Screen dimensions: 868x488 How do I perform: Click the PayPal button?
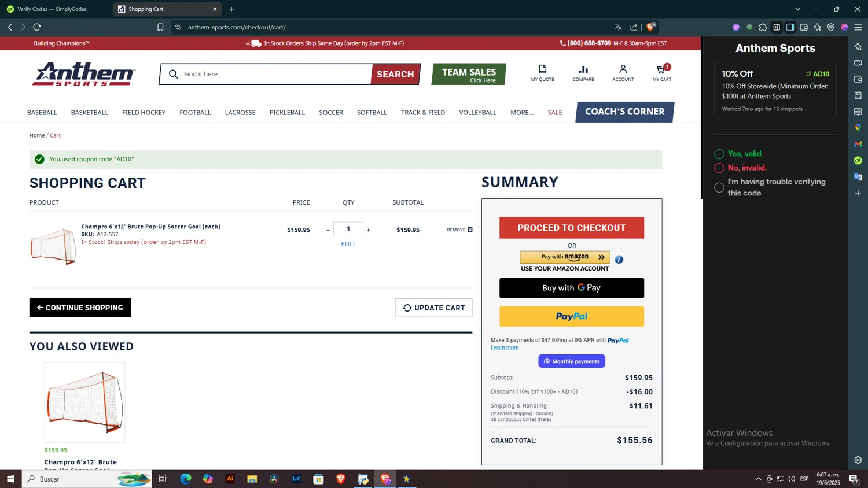[572, 316]
